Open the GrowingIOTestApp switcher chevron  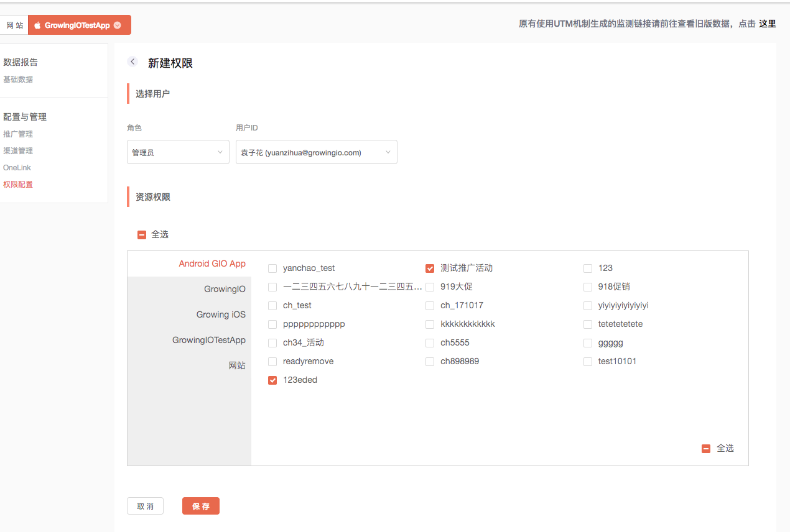click(x=118, y=25)
